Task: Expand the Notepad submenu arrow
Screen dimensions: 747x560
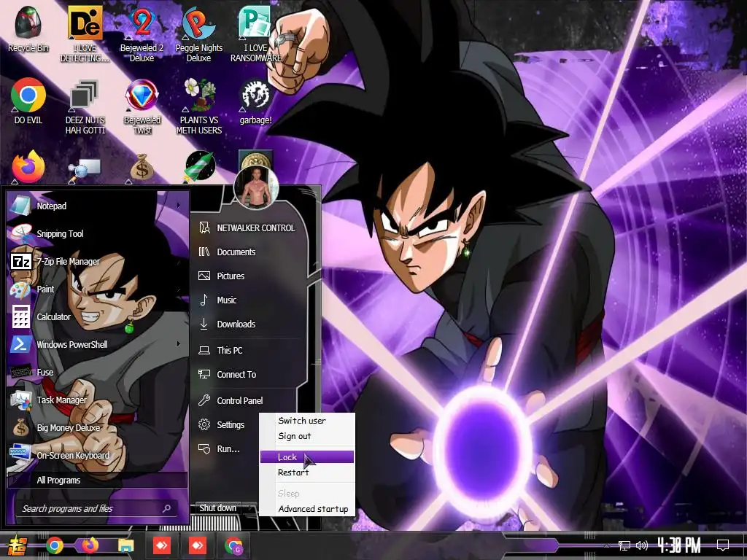Action: click(x=179, y=206)
